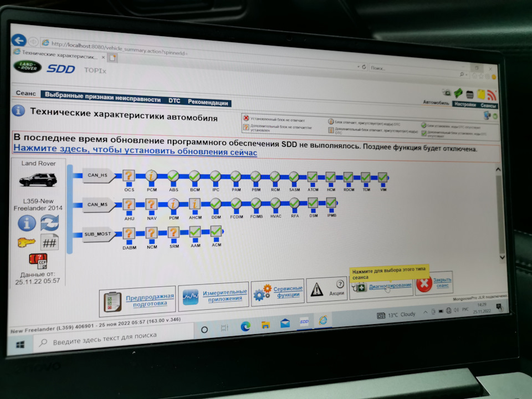Open Microsoft Edge from taskbar
Screen dimensions: 532x399
coord(245,326)
